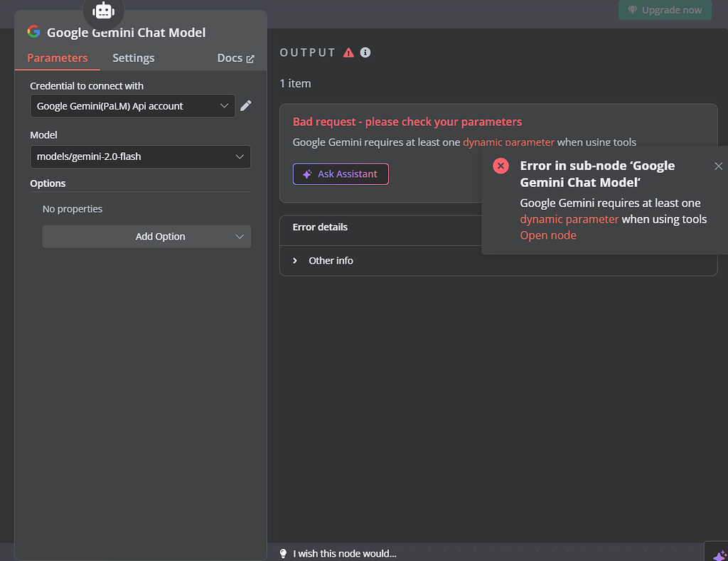Click the red warning triangle beside OUTPUT
Screen dimensions: 728x561
348,52
